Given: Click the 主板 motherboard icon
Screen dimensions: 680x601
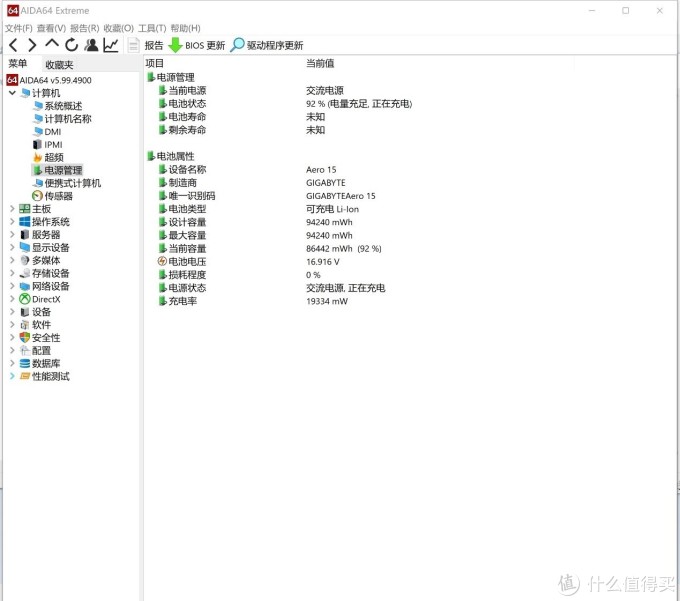Looking at the screenshot, I should click(x=25, y=209).
